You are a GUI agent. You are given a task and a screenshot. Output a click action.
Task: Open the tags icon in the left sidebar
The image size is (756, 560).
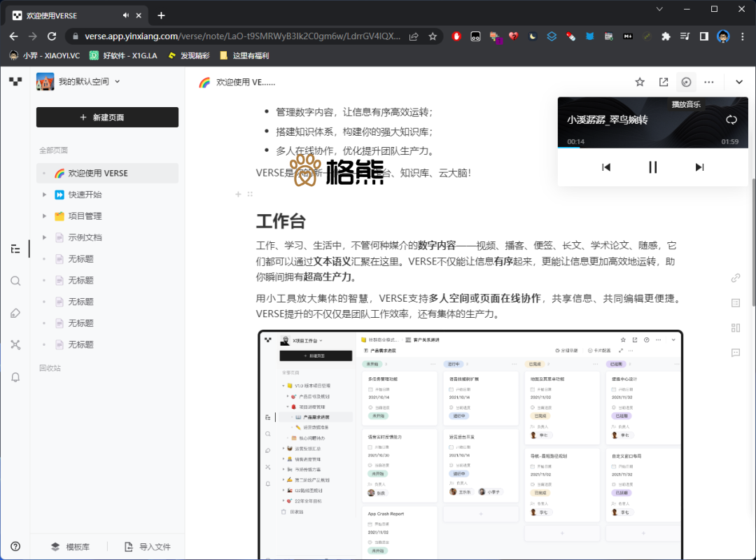(15, 313)
